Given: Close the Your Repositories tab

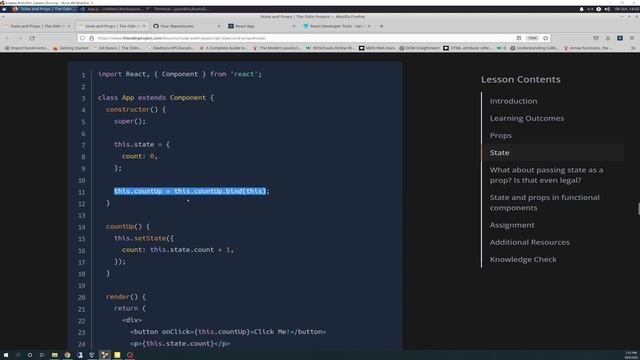Looking at the screenshot, I should [219, 26].
